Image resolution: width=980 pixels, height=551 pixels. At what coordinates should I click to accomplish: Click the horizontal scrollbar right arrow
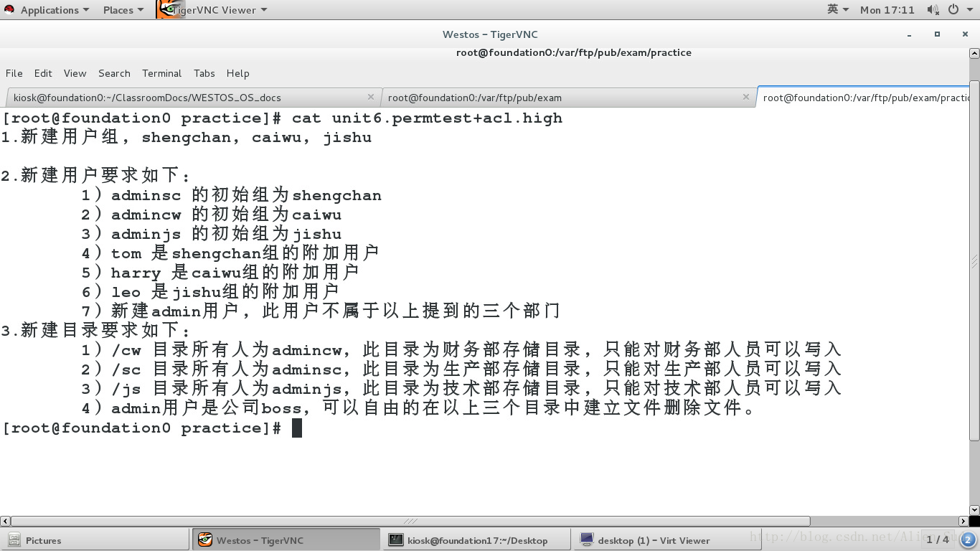point(963,522)
